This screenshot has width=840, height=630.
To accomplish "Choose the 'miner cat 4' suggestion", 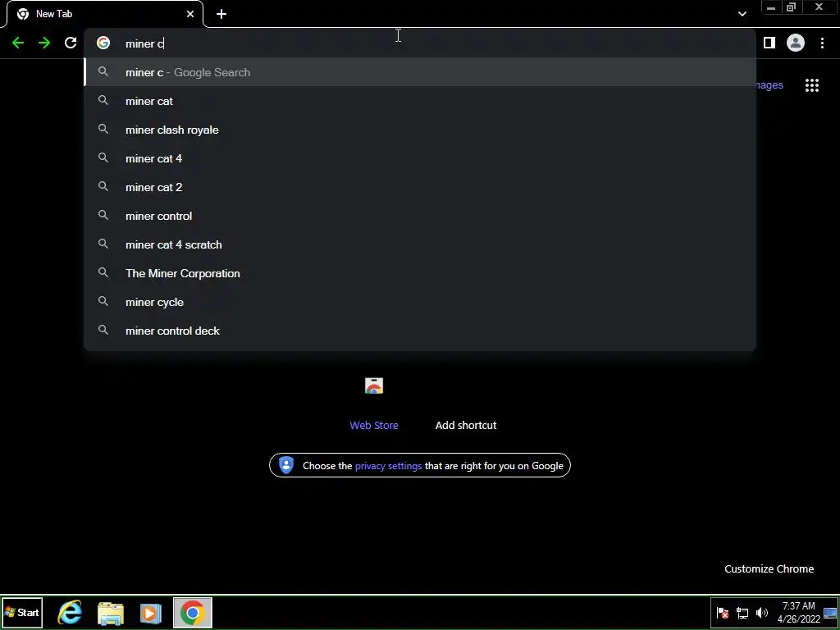I will click(419, 158).
